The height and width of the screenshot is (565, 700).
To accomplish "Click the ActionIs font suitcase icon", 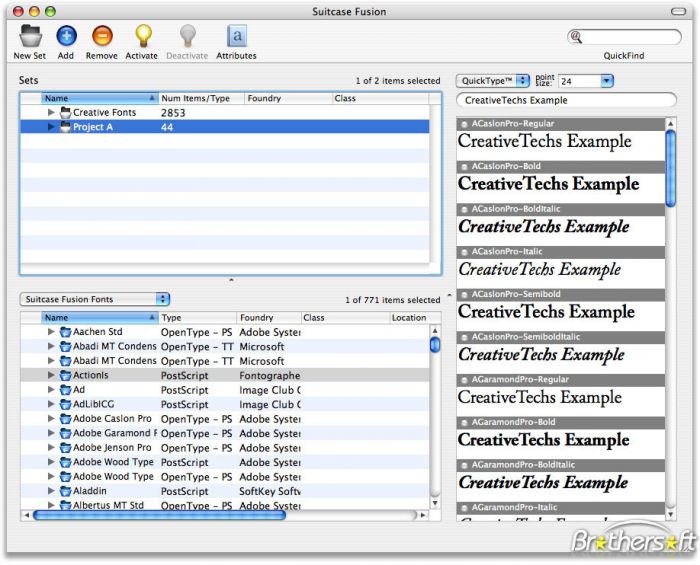I will (x=66, y=375).
